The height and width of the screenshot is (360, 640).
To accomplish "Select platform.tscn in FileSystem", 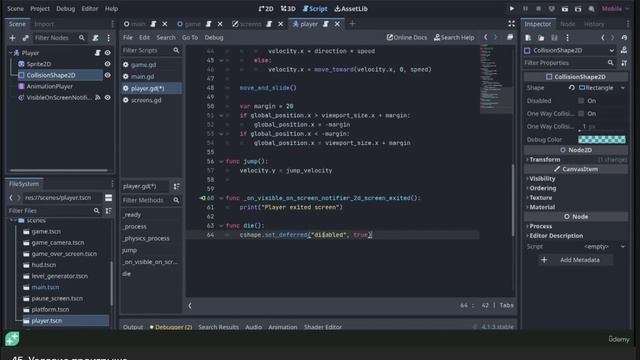I will point(50,309).
